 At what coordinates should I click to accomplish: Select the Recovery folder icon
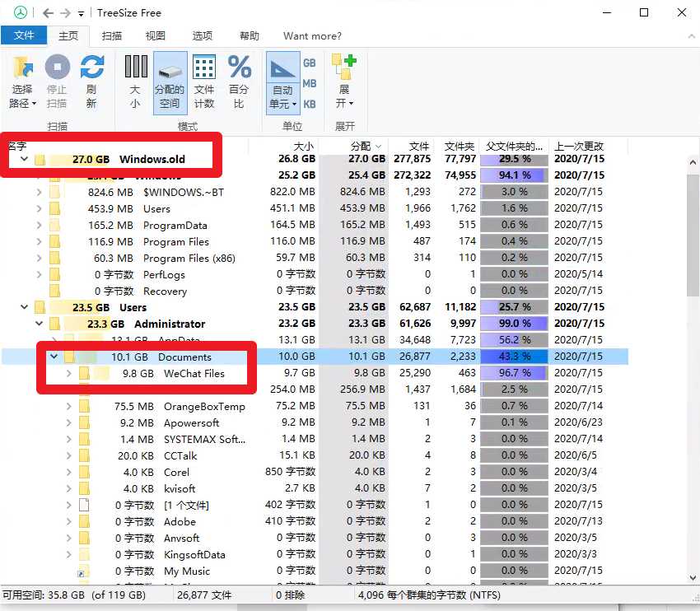(x=54, y=291)
